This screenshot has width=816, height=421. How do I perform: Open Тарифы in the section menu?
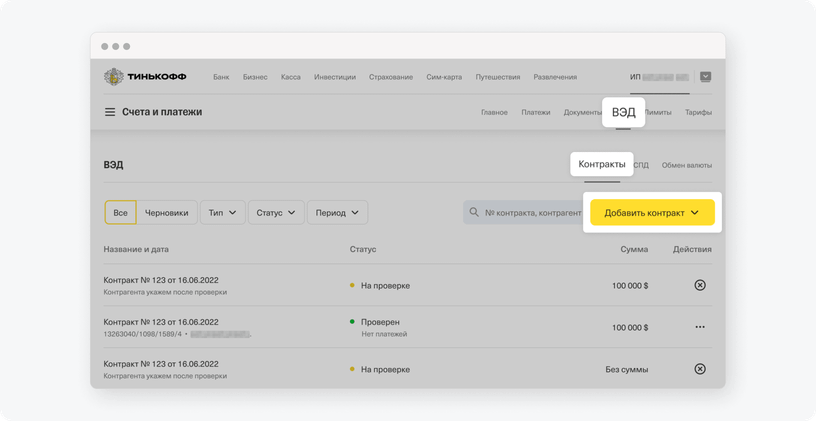tap(698, 113)
